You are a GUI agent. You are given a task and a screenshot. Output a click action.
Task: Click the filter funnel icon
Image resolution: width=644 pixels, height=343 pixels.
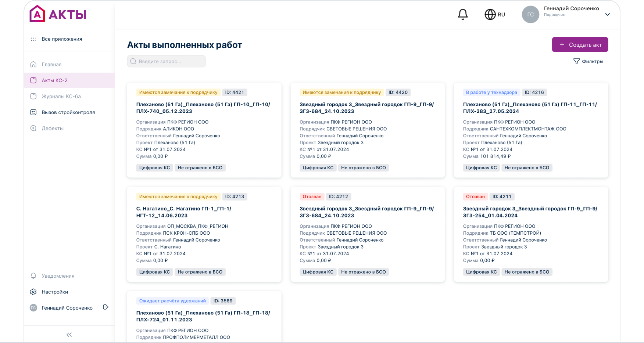pyautogui.click(x=576, y=61)
